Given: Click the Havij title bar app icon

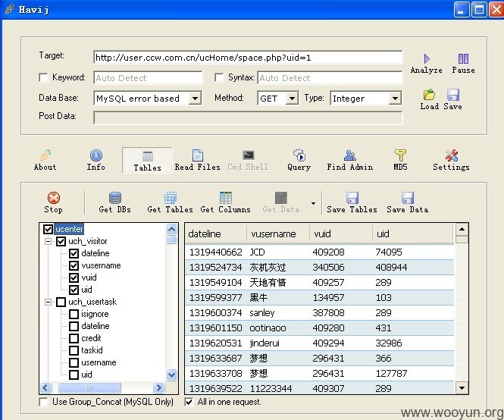Looking at the screenshot, I should click(x=10, y=9).
